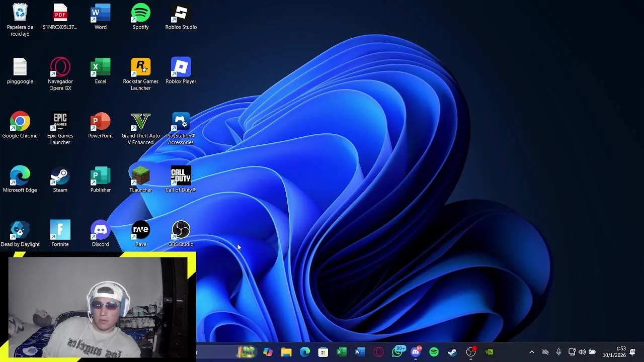The height and width of the screenshot is (362, 644).
Task: Open the volume speaker tray icon
Action: 582,352
